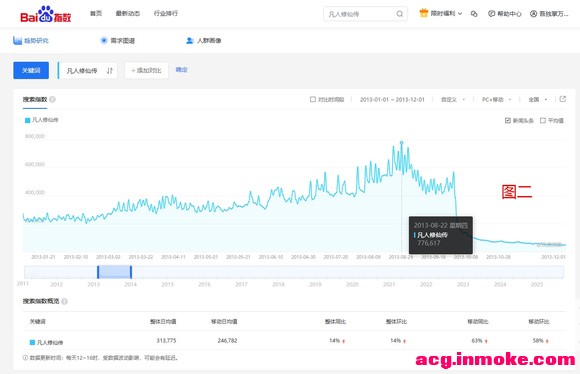Viewport: 580px width, 374px height.
Task: Switch to the 人群画像 tab
Action: (203, 41)
